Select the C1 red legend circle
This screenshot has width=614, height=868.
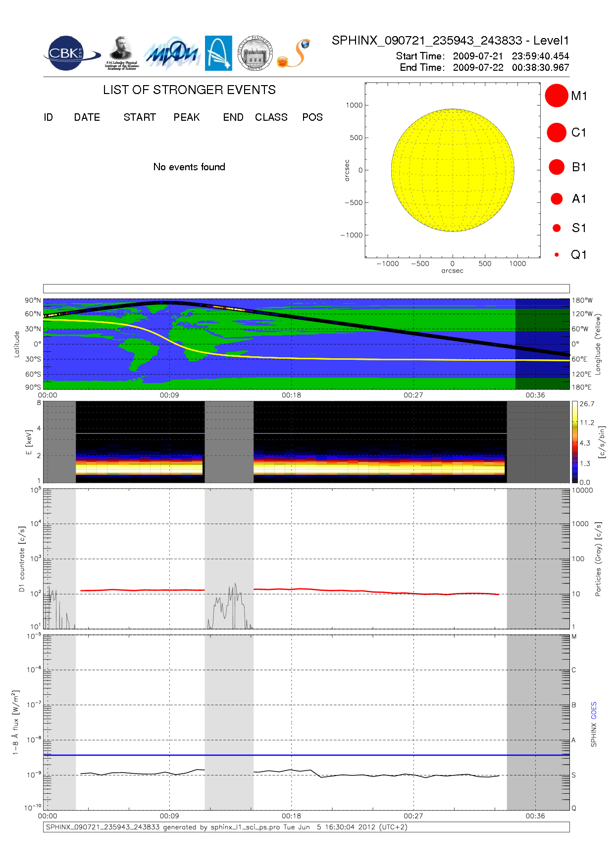click(x=556, y=133)
